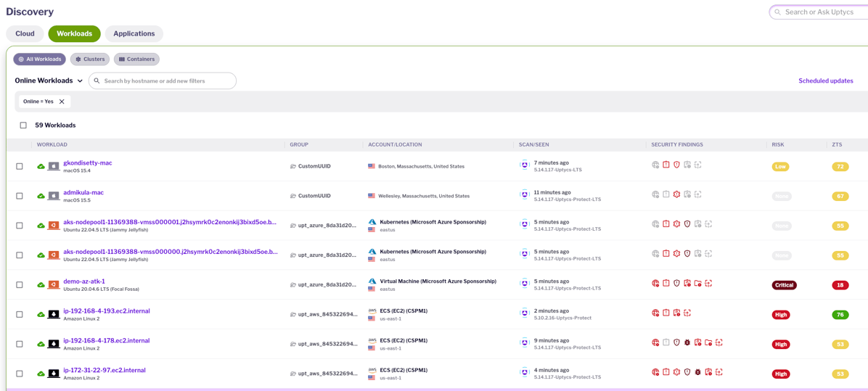Image resolution: width=868 pixels, height=391 pixels.
Task: Click the green ZTS score 76 badge
Action: pyautogui.click(x=840, y=315)
